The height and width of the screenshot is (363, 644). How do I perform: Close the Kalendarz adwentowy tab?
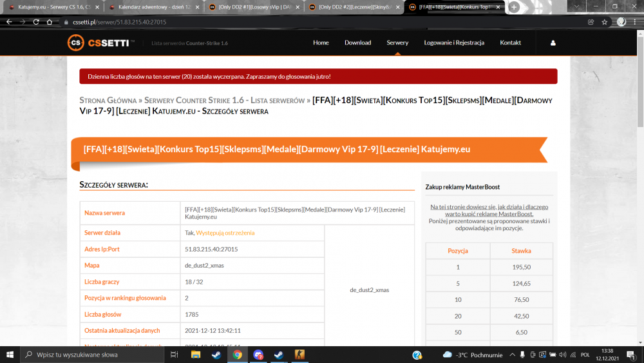[197, 7]
